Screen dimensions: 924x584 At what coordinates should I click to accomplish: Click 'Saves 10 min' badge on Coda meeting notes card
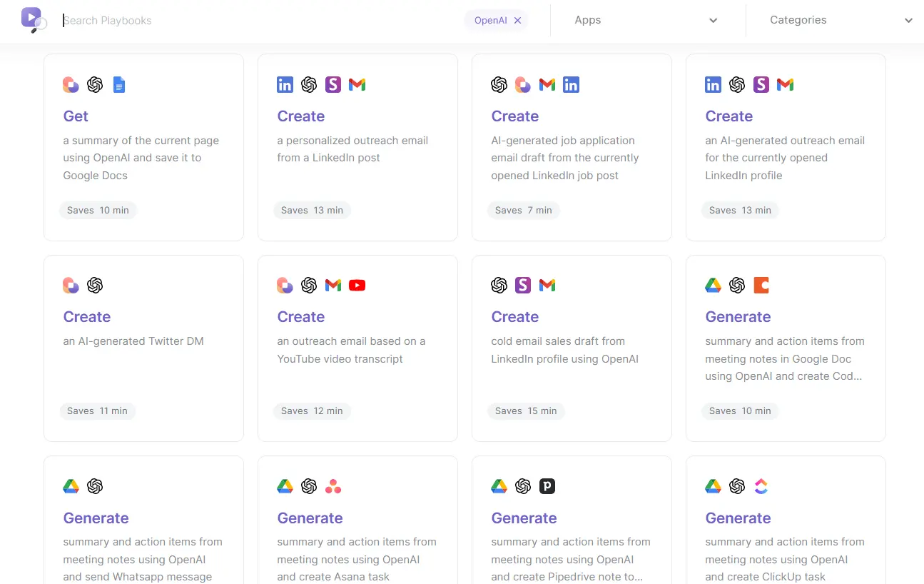pyautogui.click(x=740, y=411)
